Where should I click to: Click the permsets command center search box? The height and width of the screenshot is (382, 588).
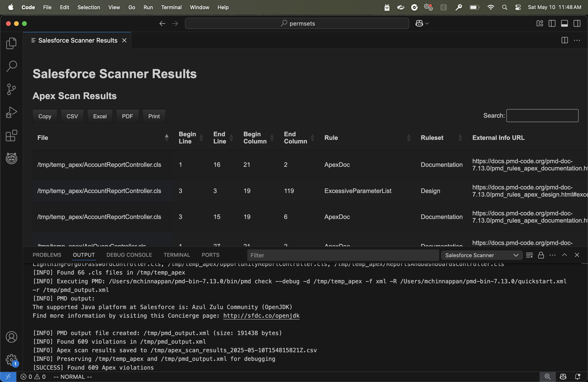pyautogui.click(x=297, y=23)
